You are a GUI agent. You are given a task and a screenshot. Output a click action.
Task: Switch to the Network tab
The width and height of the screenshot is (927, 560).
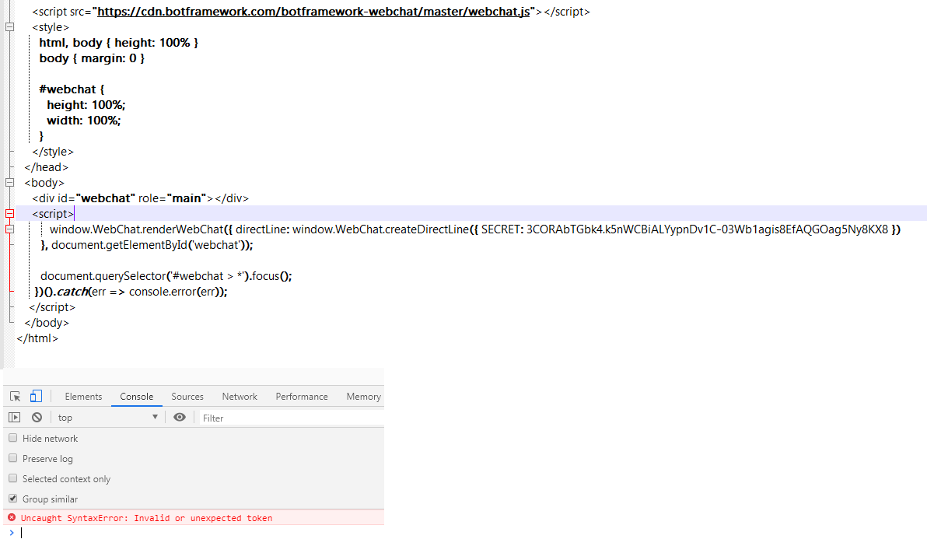pos(239,396)
